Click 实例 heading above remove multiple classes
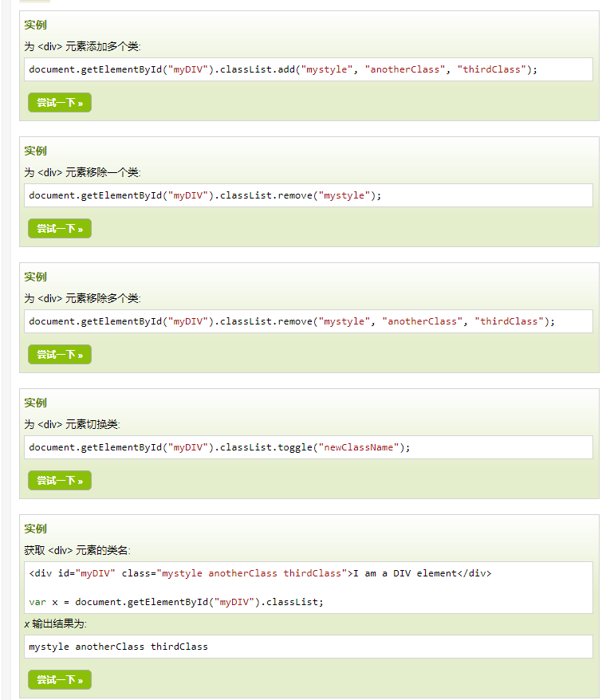The height and width of the screenshot is (700, 606). (x=35, y=277)
